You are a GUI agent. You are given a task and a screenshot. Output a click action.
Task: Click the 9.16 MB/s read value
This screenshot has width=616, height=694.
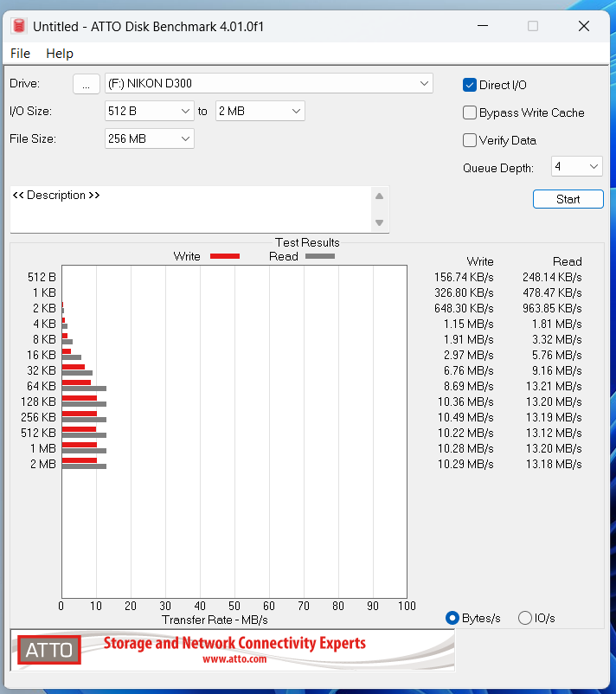[x=556, y=371]
